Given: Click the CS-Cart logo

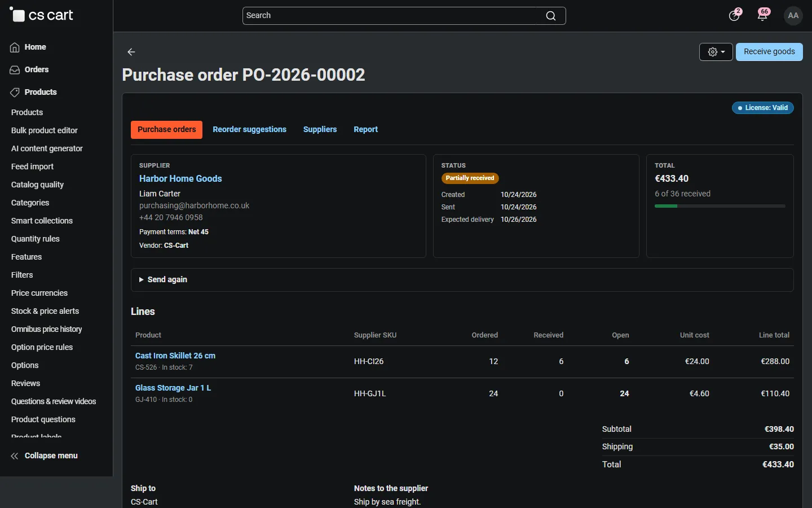Looking at the screenshot, I should 42,15.
